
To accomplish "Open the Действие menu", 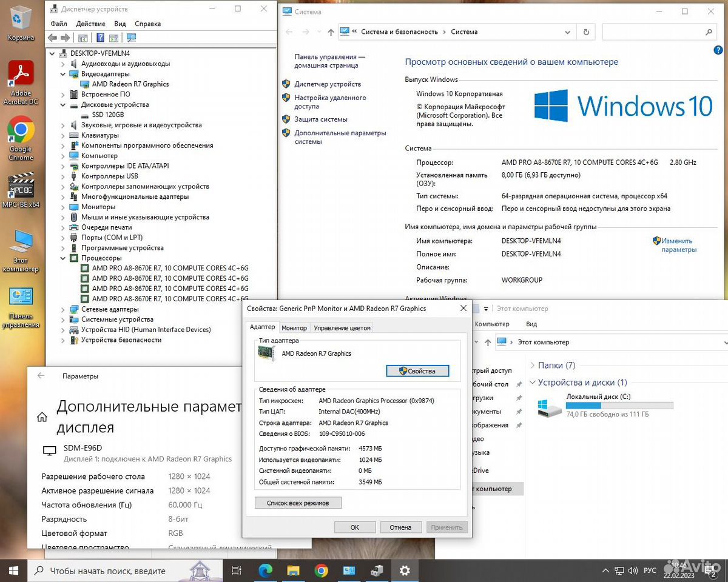I will [x=91, y=24].
